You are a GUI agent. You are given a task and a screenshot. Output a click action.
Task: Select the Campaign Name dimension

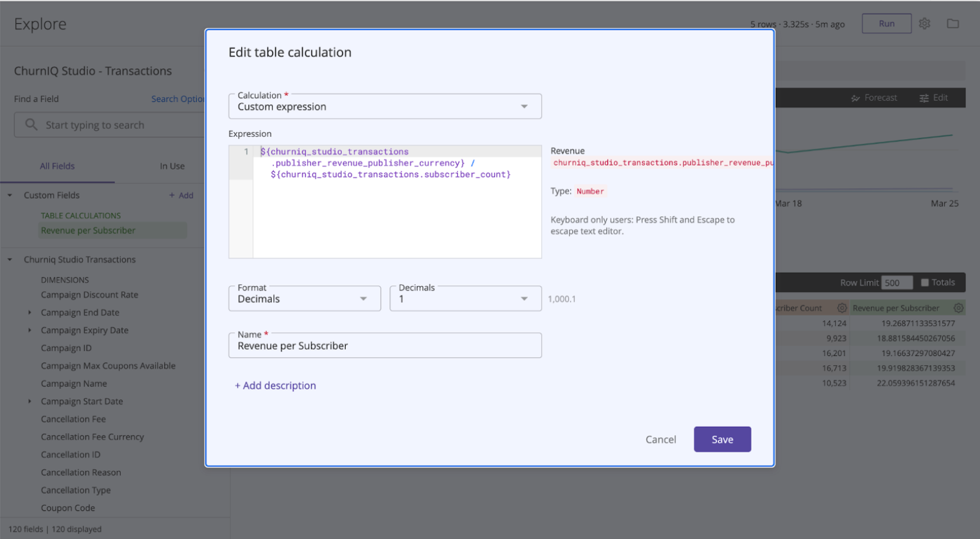click(x=74, y=384)
